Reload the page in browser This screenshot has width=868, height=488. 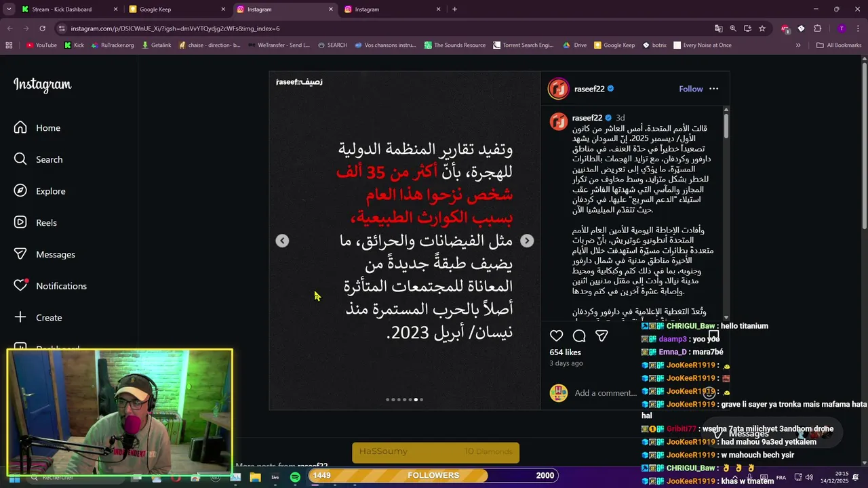pyautogui.click(x=42, y=28)
